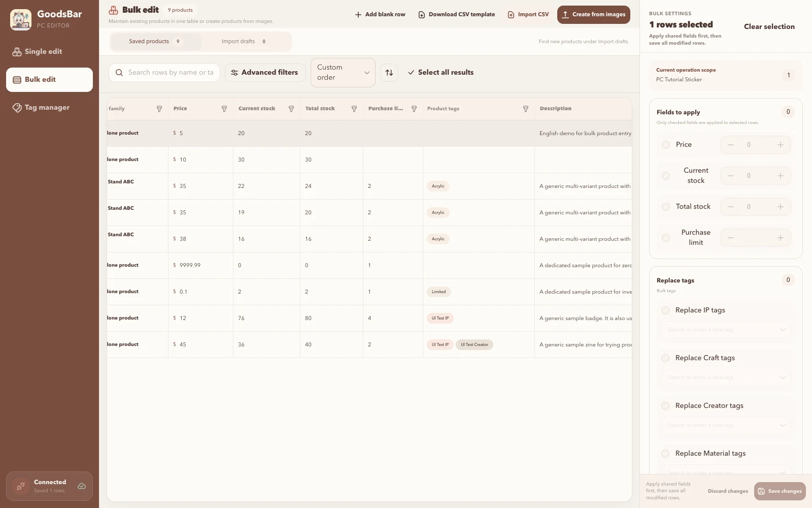The image size is (812, 508).
Task: Open the Custom order sort dropdown
Action: [343, 73]
